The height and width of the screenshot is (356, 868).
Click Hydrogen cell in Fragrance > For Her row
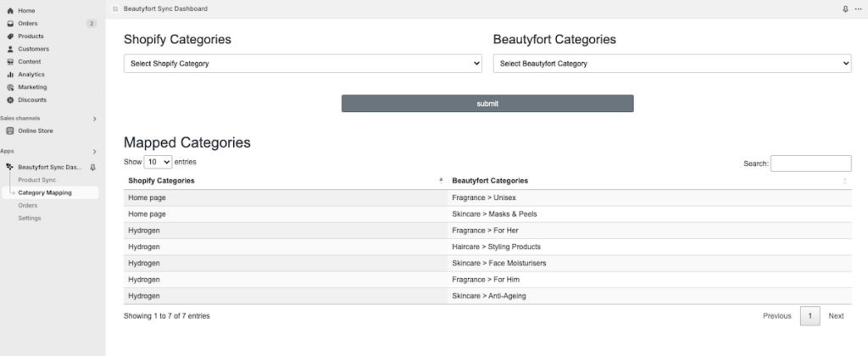click(x=286, y=231)
